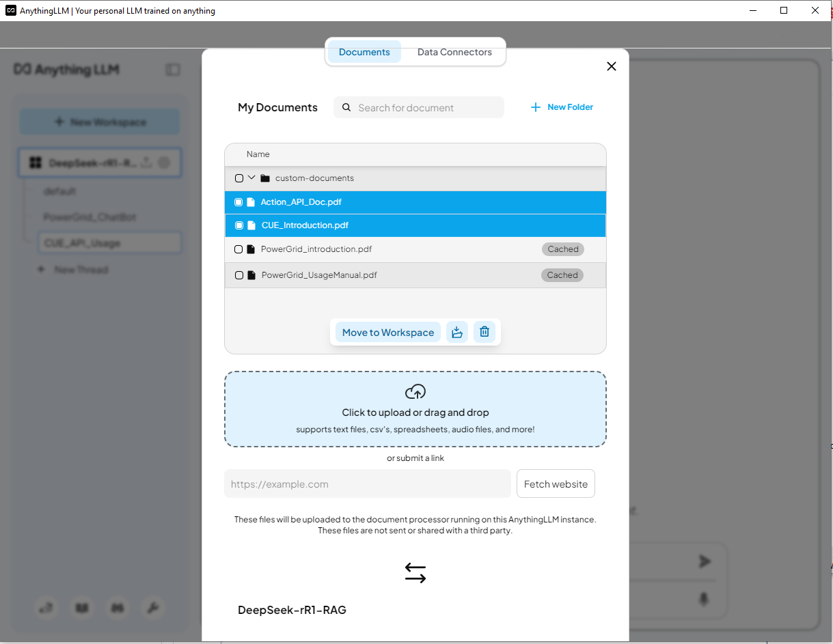Click the workspace upload documents icon in the sidebar
Screen dimensions: 833x644
tap(146, 163)
